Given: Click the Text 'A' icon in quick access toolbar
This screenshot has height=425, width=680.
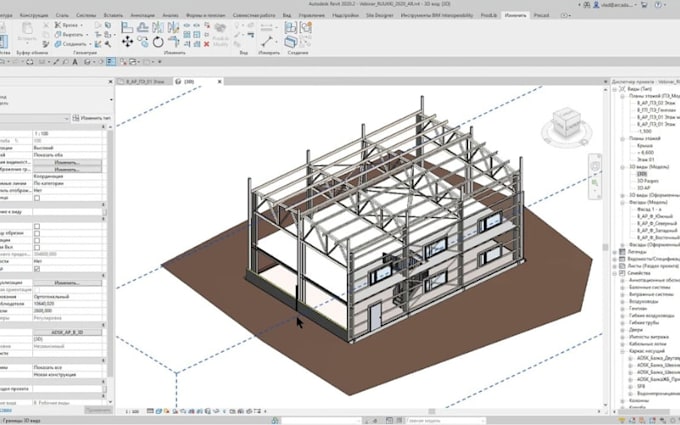Looking at the screenshot, I should (x=75, y=62).
